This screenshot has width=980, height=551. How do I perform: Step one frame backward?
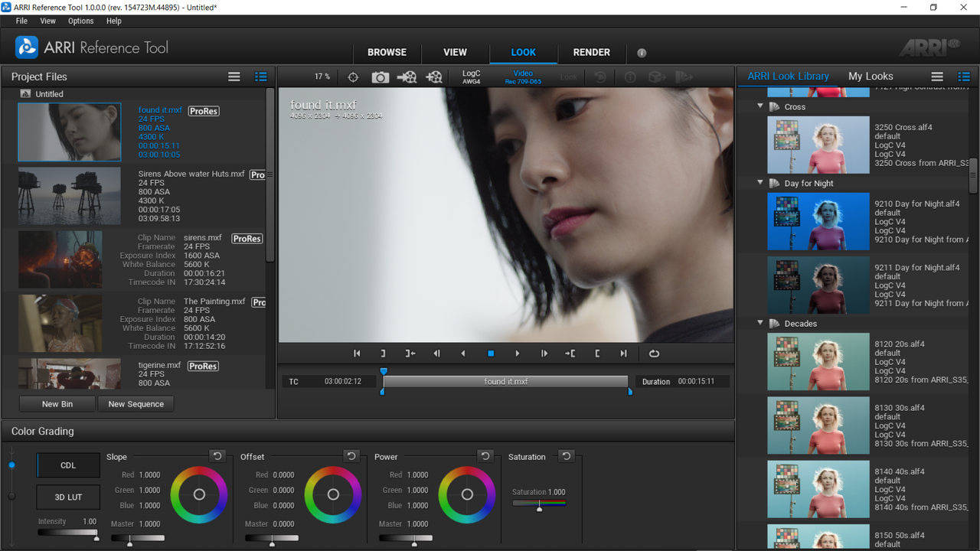(x=436, y=354)
